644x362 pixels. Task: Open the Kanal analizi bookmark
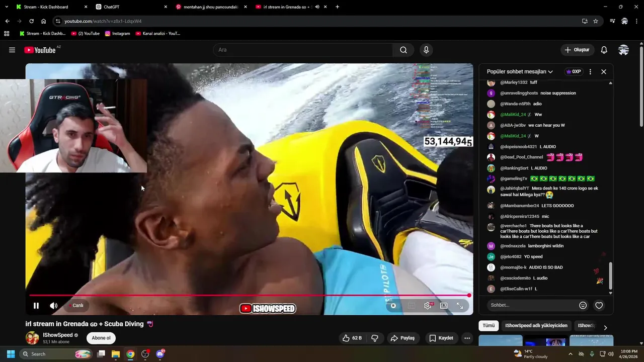(x=157, y=34)
